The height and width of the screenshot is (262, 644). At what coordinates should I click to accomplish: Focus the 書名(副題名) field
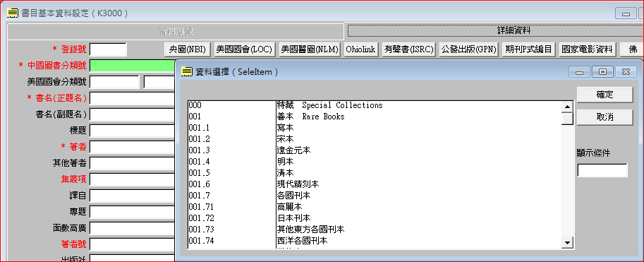click(132, 114)
